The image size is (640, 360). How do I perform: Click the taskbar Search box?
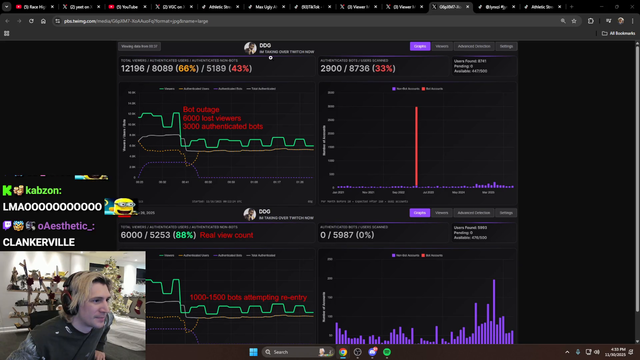pyautogui.click(x=298, y=352)
